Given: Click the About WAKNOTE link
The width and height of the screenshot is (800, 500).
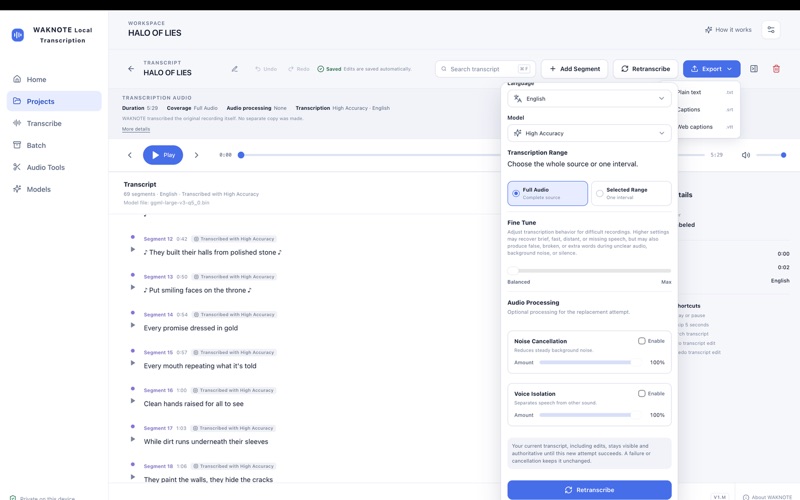Looking at the screenshot, I should (x=767, y=497).
